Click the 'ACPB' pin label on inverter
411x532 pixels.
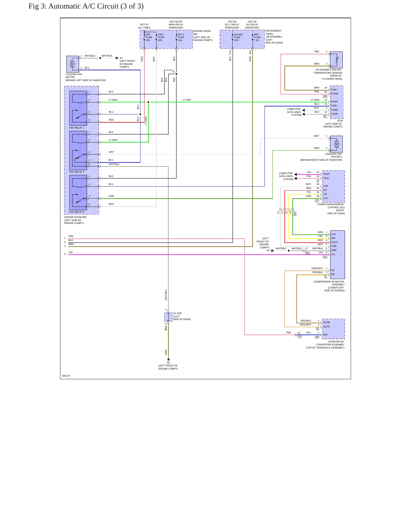tap(327, 322)
